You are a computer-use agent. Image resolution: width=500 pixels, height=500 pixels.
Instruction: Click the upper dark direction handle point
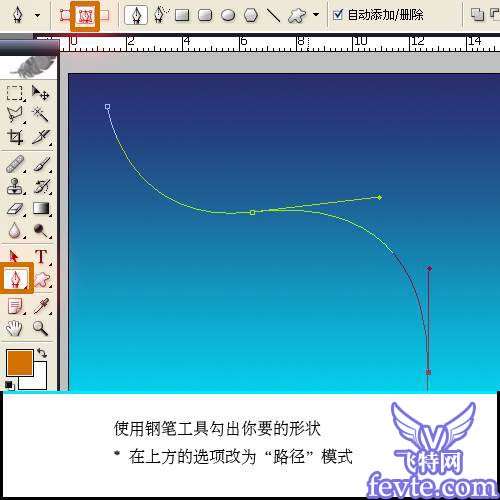pos(429,268)
